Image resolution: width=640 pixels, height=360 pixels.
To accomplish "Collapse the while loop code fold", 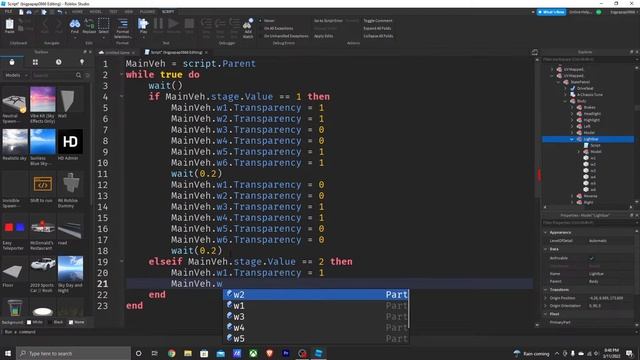I will [x=122, y=75].
